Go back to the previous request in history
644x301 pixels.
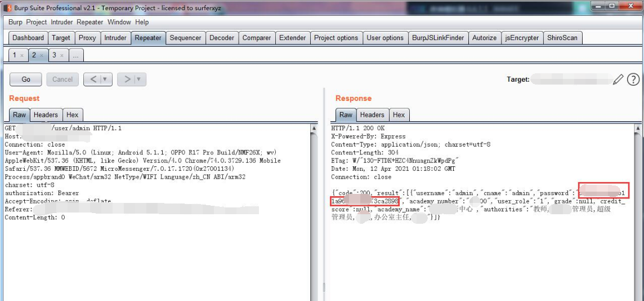[92, 79]
